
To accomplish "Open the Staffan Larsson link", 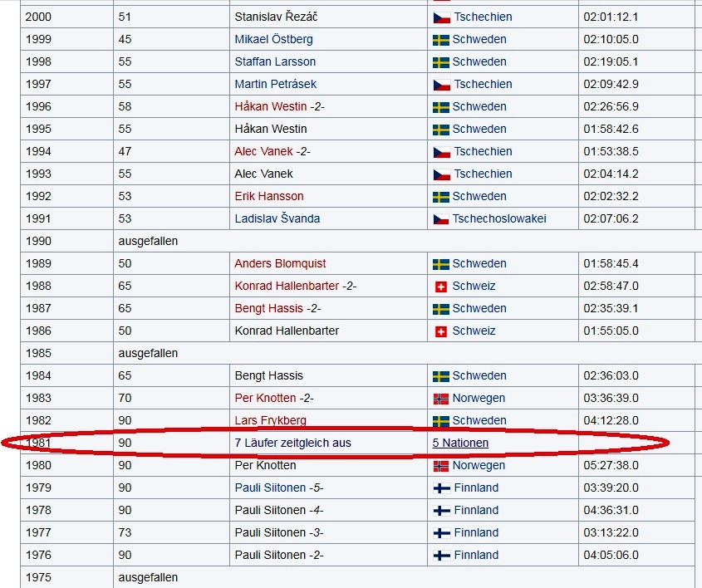I will tap(275, 61).
